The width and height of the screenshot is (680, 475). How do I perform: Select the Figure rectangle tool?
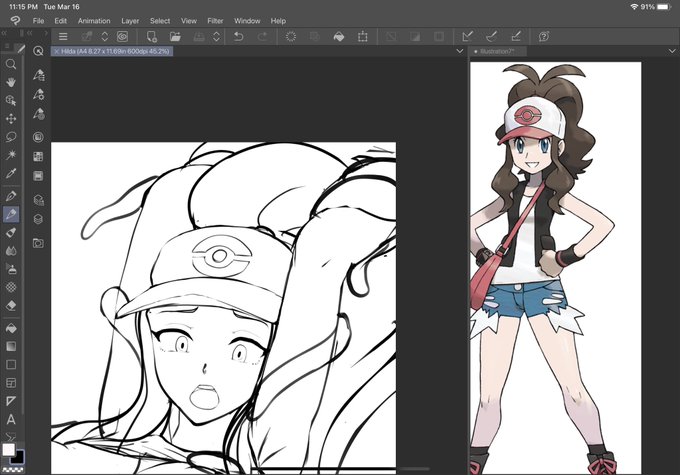(x=11, y=364)
